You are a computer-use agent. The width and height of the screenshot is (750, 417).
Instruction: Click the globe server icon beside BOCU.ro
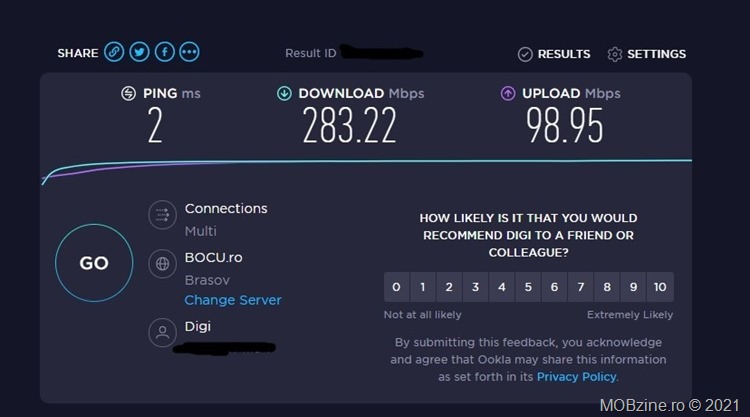point(163,263)
